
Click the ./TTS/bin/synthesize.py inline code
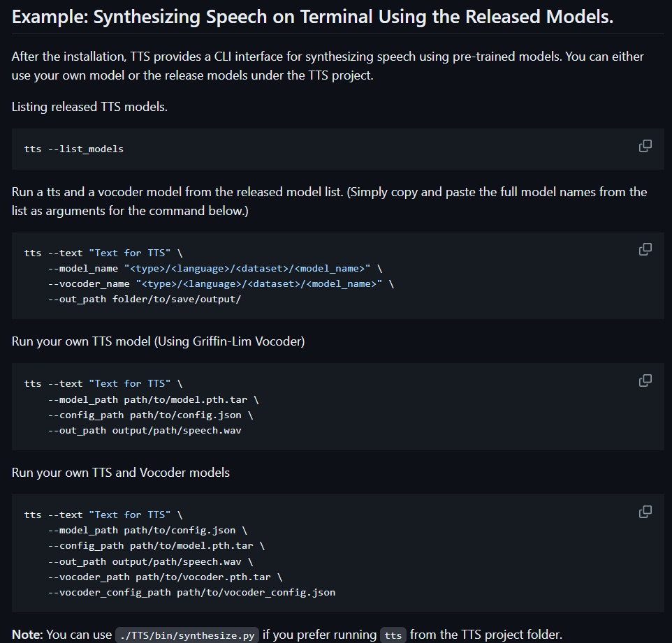click(x=187, y=635)
